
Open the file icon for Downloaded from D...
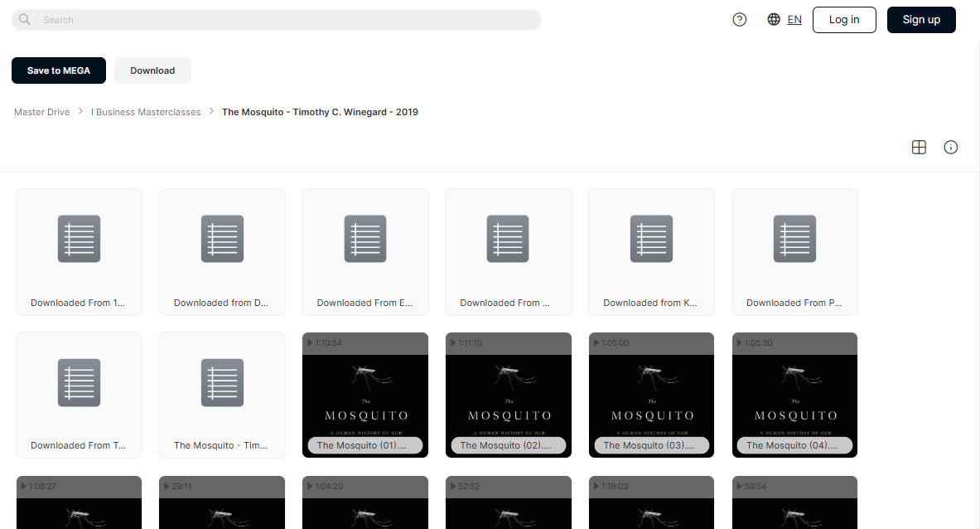[x=223, y=239]
